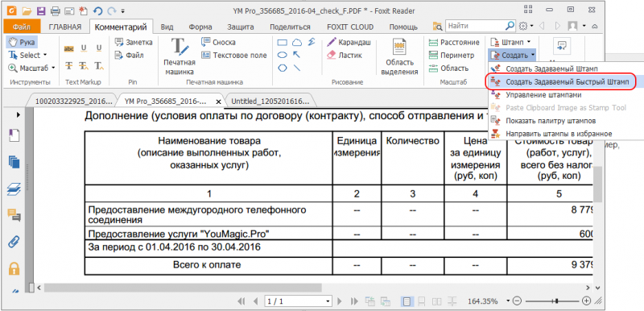
Task: Select the Hand (Рука) tool
Action: [22, 42]
